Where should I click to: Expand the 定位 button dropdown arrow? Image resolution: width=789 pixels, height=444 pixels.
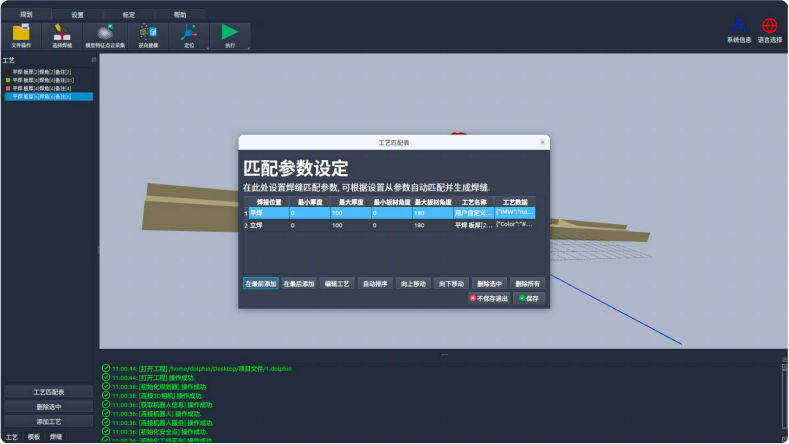(206, 46)
